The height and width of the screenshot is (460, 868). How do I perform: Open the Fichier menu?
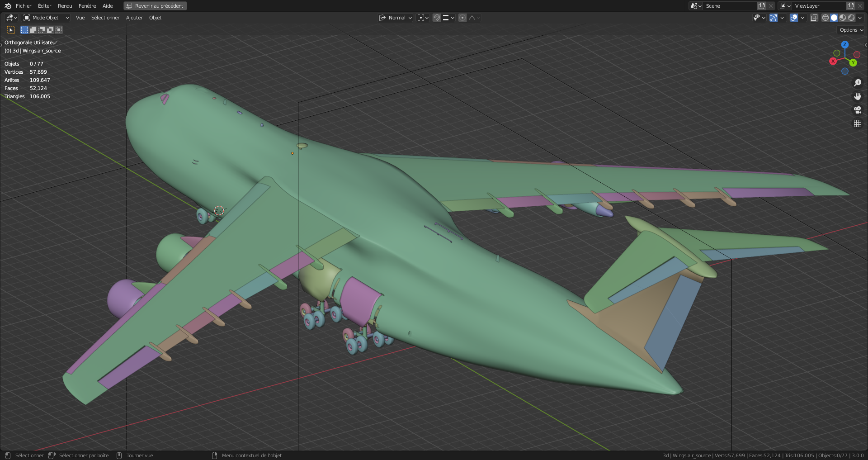(24, 6)
